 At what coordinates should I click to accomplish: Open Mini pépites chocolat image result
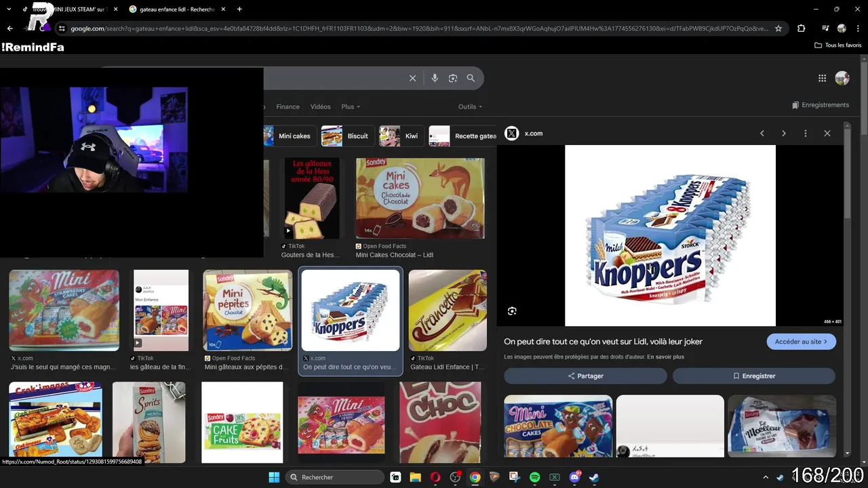pyautogui.click(x=248, y=310)
